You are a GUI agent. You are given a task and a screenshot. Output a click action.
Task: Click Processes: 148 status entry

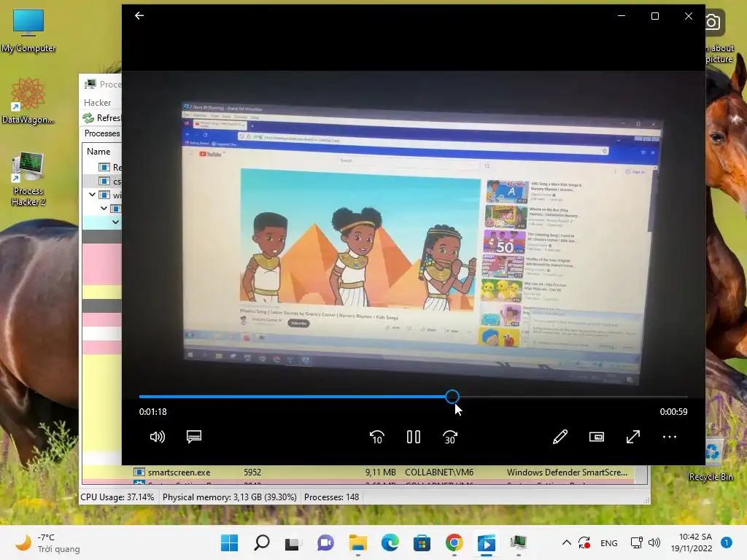pos(332,497)
